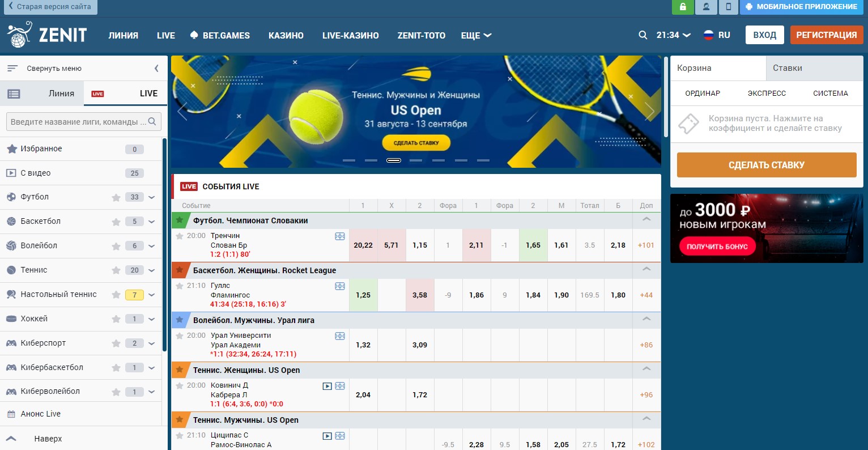This screenshot has height=450, width=868.
Task: Open the match tracker icon for Урал Университи
Action: (340, 336)
